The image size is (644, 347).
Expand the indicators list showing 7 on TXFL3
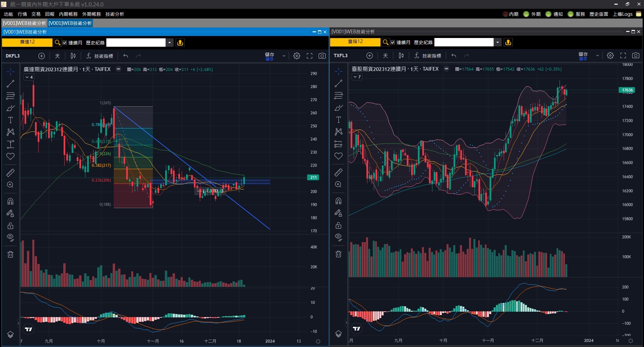coord(357,77)
